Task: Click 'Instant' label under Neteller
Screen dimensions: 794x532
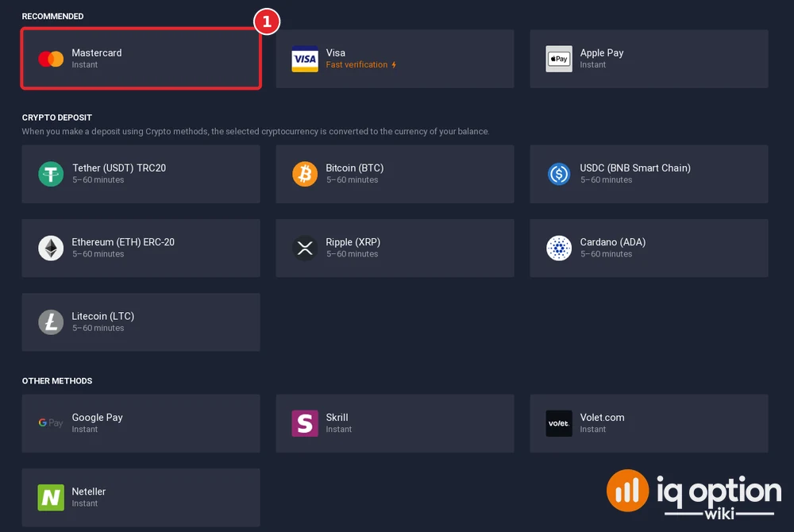Action: 85,503
